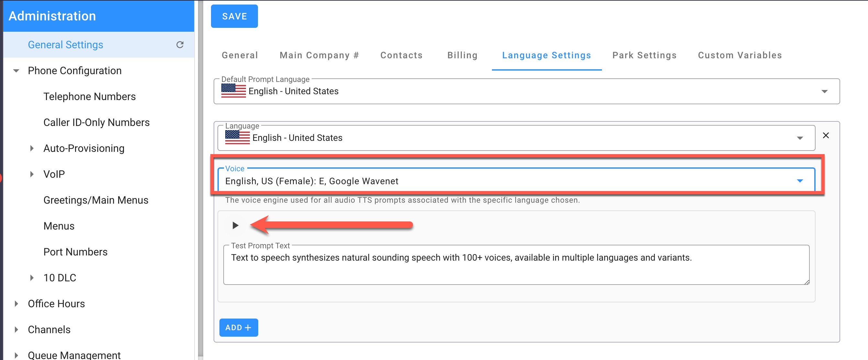Click the sidebar vertical scrollbar
This screenshot has height=360, width=868.
pos(200,178)
